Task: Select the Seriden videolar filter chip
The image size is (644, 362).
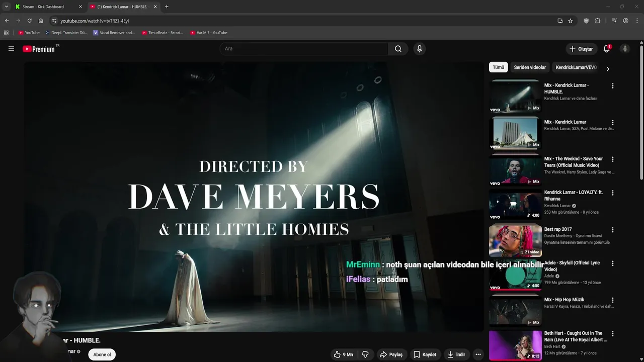Action: coord(530,67)
